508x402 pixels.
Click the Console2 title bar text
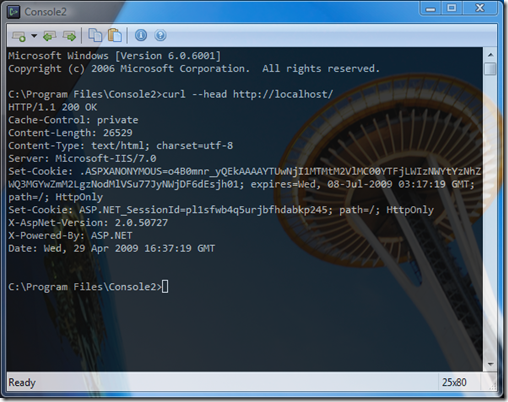(x=45, y=12)
